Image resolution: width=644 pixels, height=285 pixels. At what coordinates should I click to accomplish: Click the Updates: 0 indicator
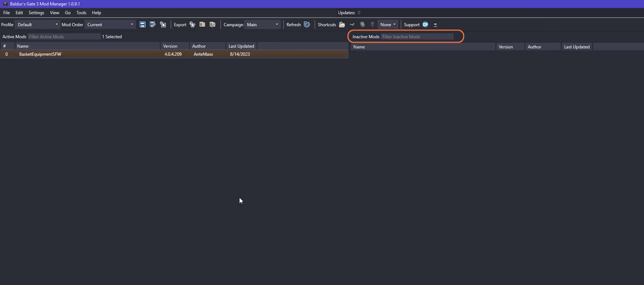pos(349,13)
